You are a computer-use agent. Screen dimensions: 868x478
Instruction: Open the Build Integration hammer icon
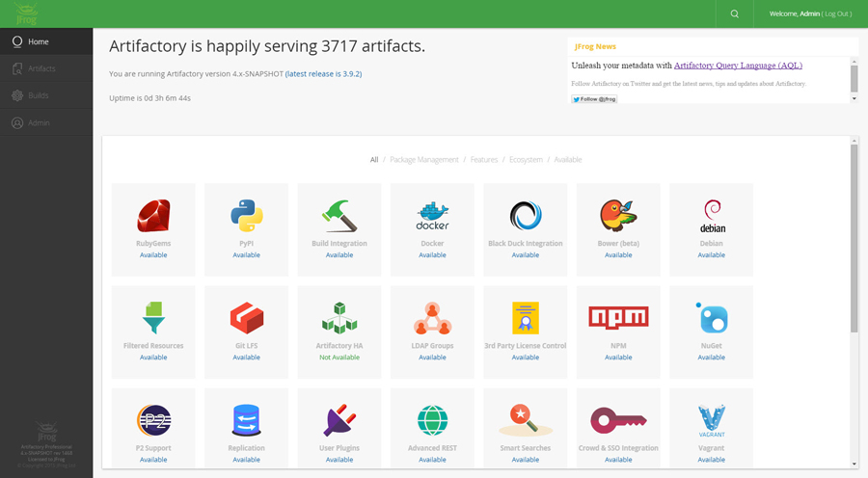(339, 216)
